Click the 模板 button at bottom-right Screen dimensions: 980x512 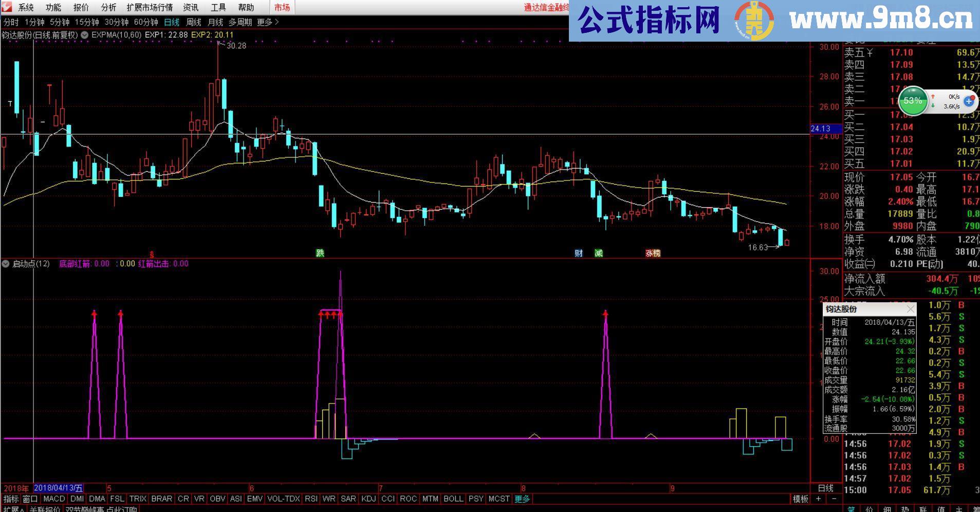(x=802, y=498)
